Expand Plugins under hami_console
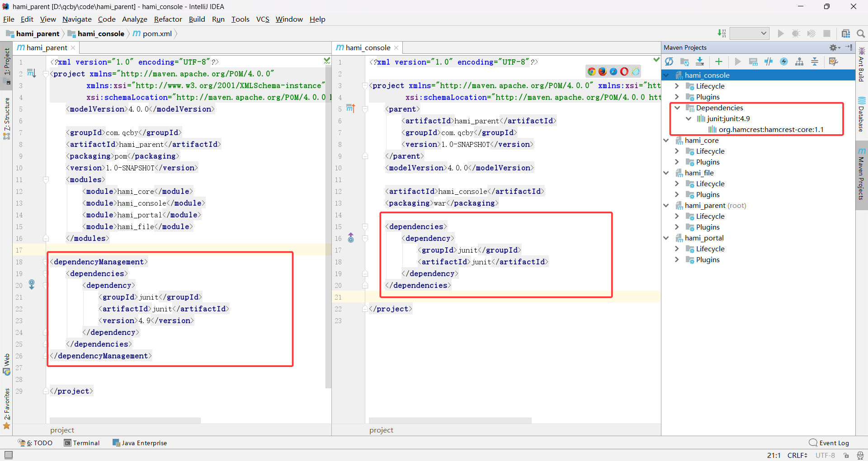The image size is (868, 461). pyautogui.click(x=677, y=97)
